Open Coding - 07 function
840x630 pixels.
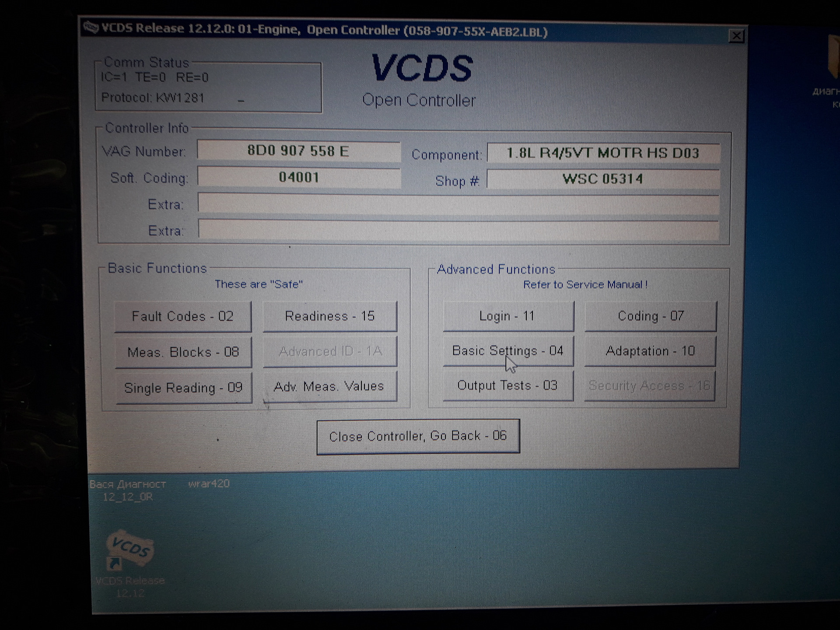click(x=651, y=316)
